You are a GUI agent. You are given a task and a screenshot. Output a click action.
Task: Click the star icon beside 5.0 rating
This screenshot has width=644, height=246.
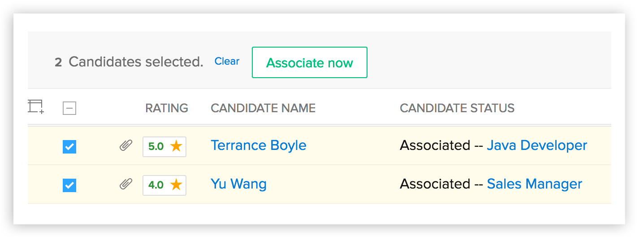tap(176, 146)
